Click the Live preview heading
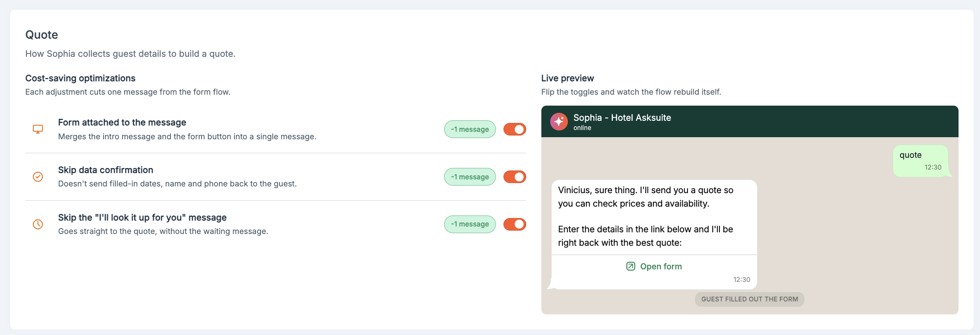Viewport: 980px width, 335px height. (567, 78)
